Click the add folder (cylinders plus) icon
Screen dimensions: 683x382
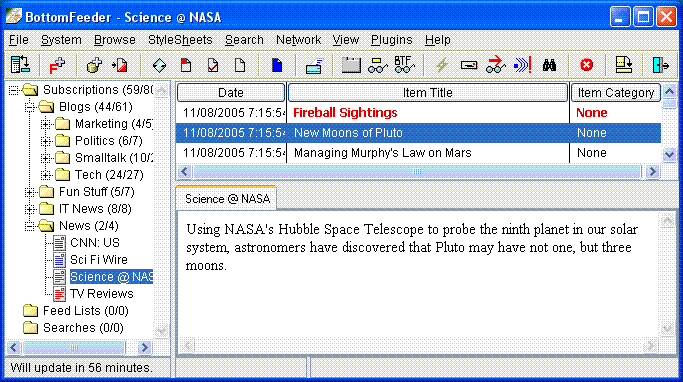click(x=94, y=65)
